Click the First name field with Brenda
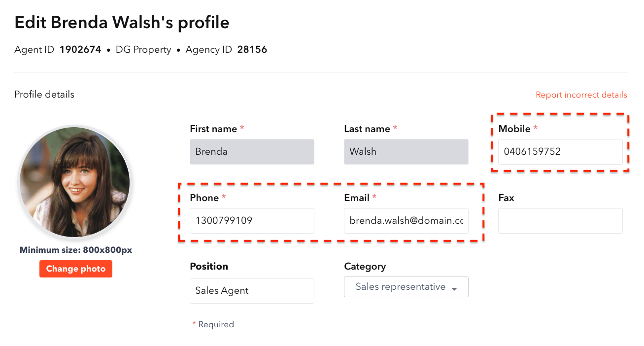 (x=252, y=152)
